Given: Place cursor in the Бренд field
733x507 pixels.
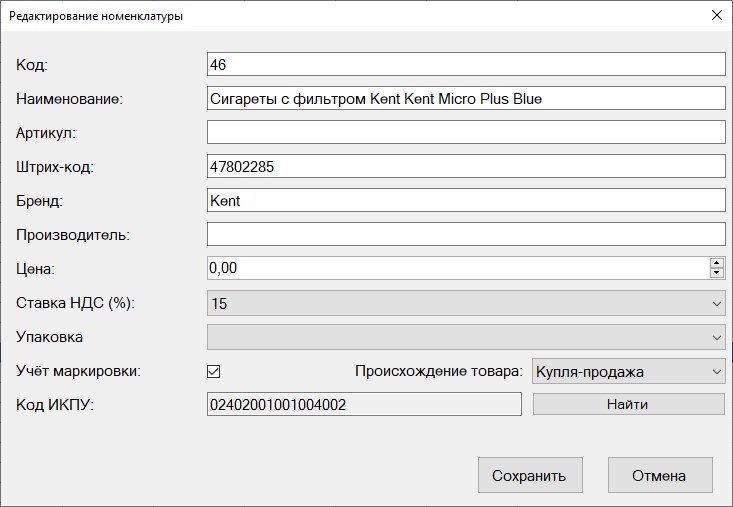Looking at the screenshot, I should point(464,200).
